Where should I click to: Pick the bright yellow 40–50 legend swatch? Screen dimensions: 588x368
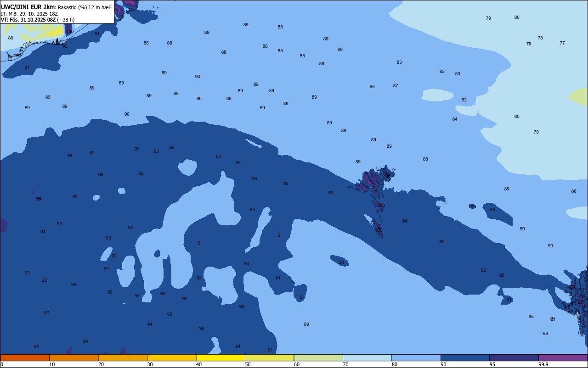pyautogui.click(x=220, y=357)
